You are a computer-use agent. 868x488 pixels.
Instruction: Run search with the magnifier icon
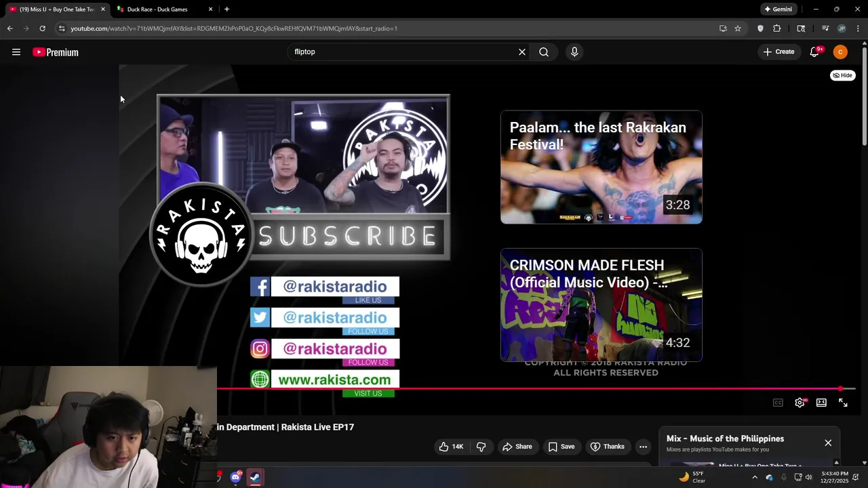pyautogui.click(x=544, y=52)
